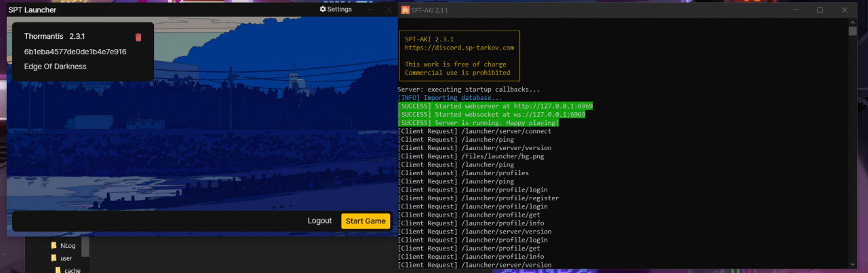Viewport: 868px width, 273px height.
Task: Click "Server: executing startup callbacks..." line
Action: [x=469, y=90]
